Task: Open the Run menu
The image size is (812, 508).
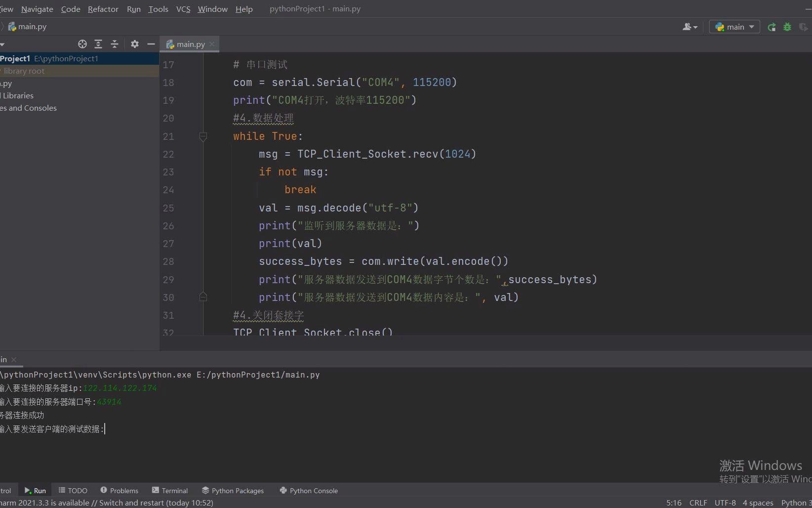Action: click(x=134, y=9)
